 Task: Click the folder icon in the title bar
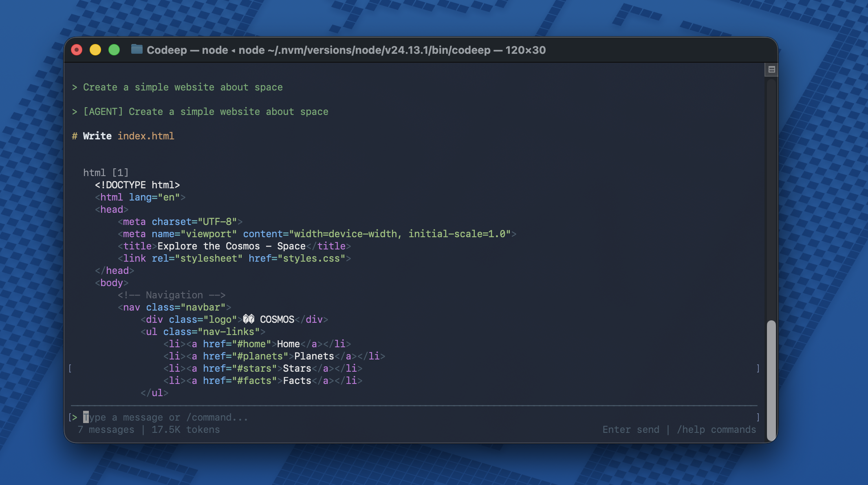click(x=137, y=50)
